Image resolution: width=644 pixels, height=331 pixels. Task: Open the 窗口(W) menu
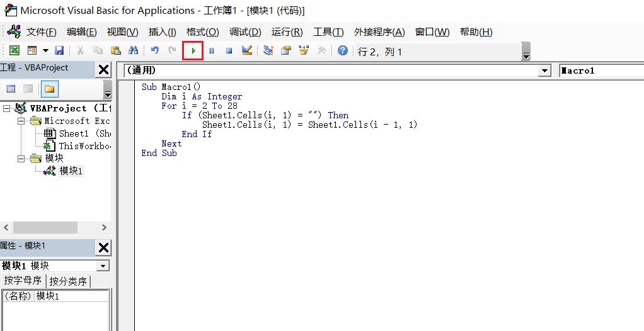point(432,32)
